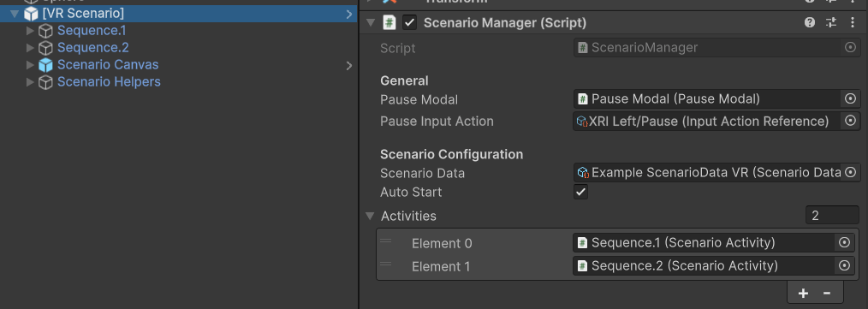This screenshot has height=309, width=868.
Task: Click the Scenario Manager script icon
Action: pos(389,23)
